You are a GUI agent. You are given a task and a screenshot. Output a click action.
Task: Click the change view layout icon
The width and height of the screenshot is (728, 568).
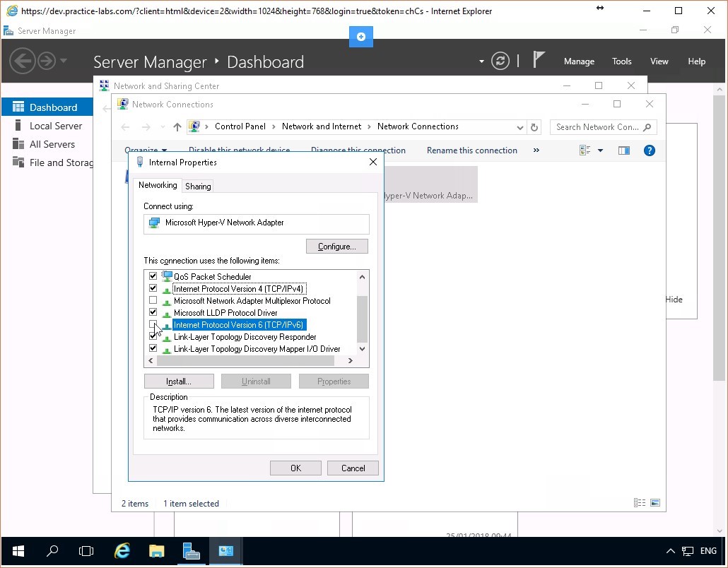pos(584,150)
